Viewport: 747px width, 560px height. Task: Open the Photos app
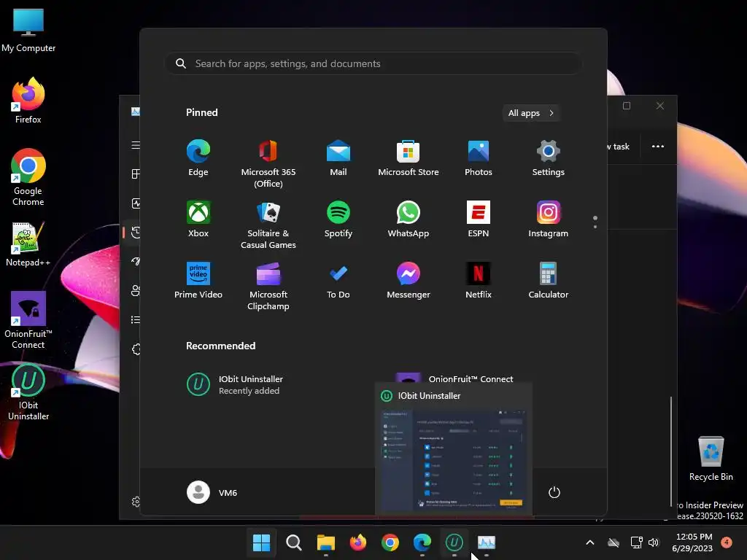[479, 158]
